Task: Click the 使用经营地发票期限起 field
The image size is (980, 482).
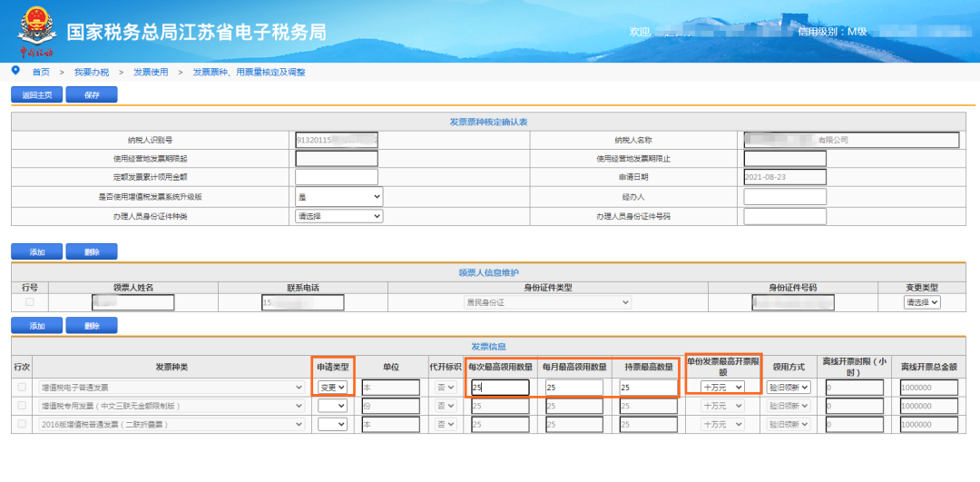Action: 337,159
